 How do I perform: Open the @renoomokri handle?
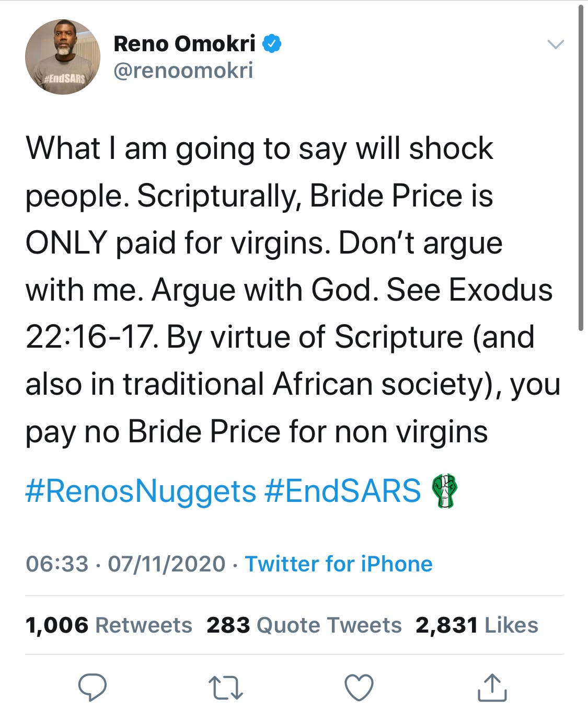183,71
